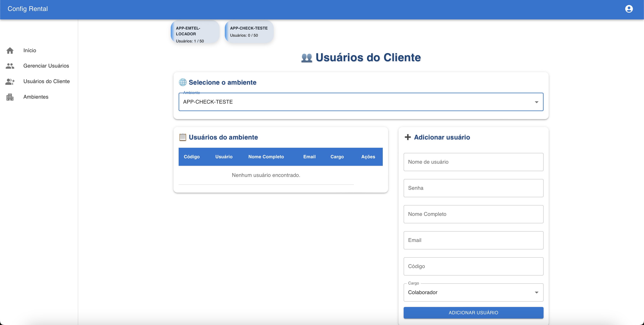The height and width of the screenshot is (325, 644).
Task: Click the clipboard icon beside Usuários do ambiente
Action: click(x=183, y=137)
